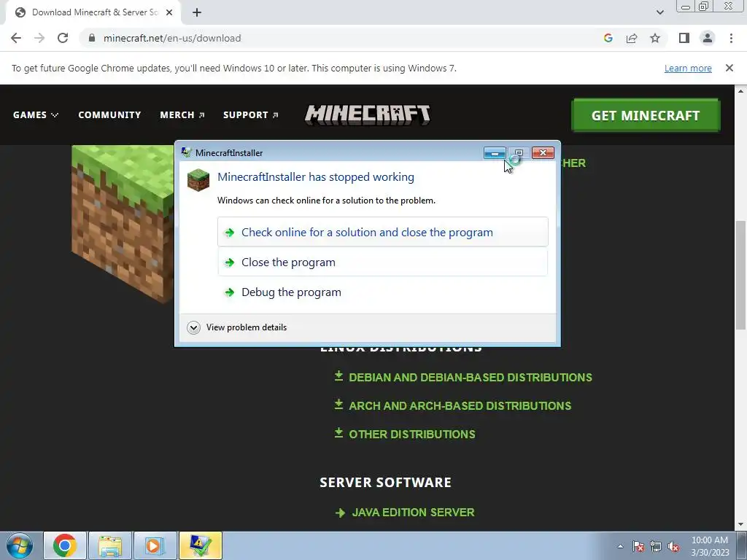The image size is (747, 560).
Task: Open the network tray icon
Action: pos(656,546)
